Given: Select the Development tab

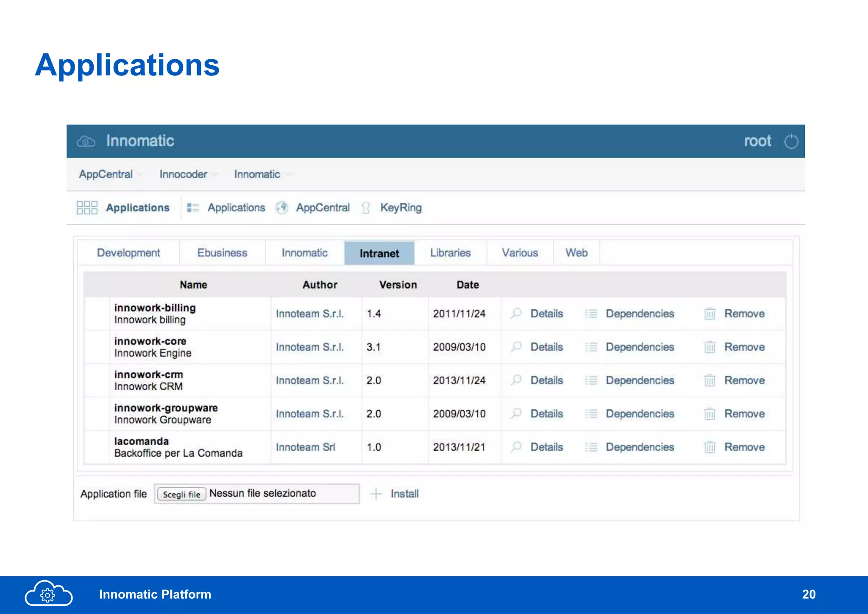Looking at the screenshot, I should click(128, 253).
